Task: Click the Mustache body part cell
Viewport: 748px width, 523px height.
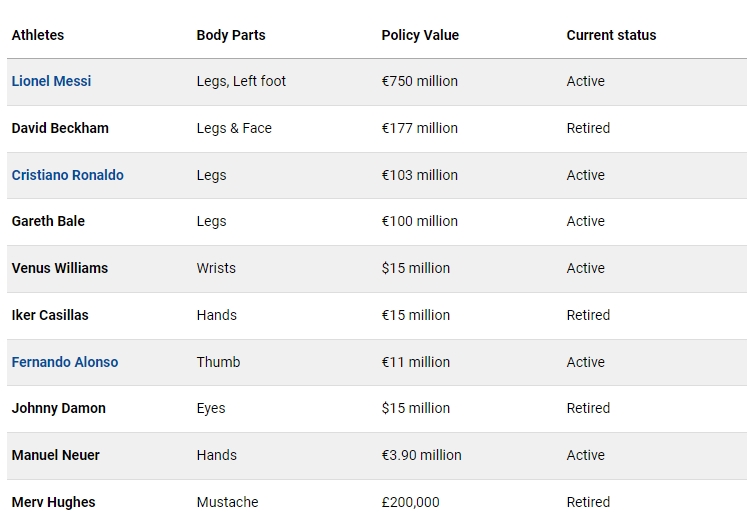Action: point(227,502)
